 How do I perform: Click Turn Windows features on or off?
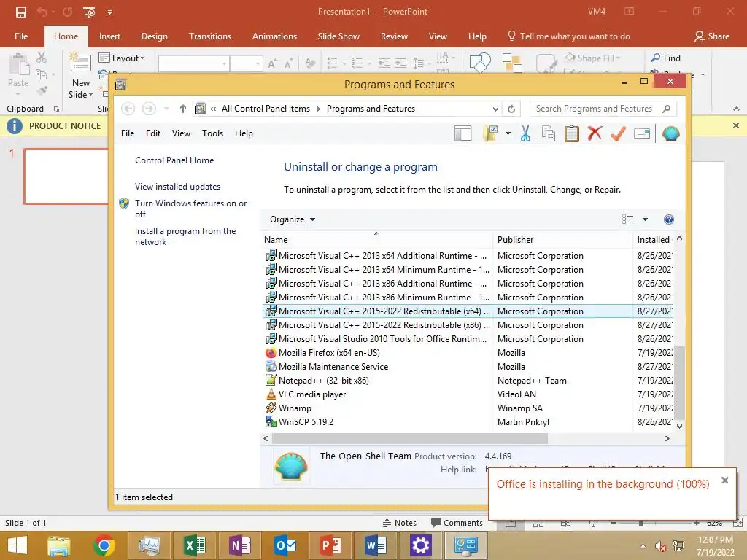(x=190, y=209)
